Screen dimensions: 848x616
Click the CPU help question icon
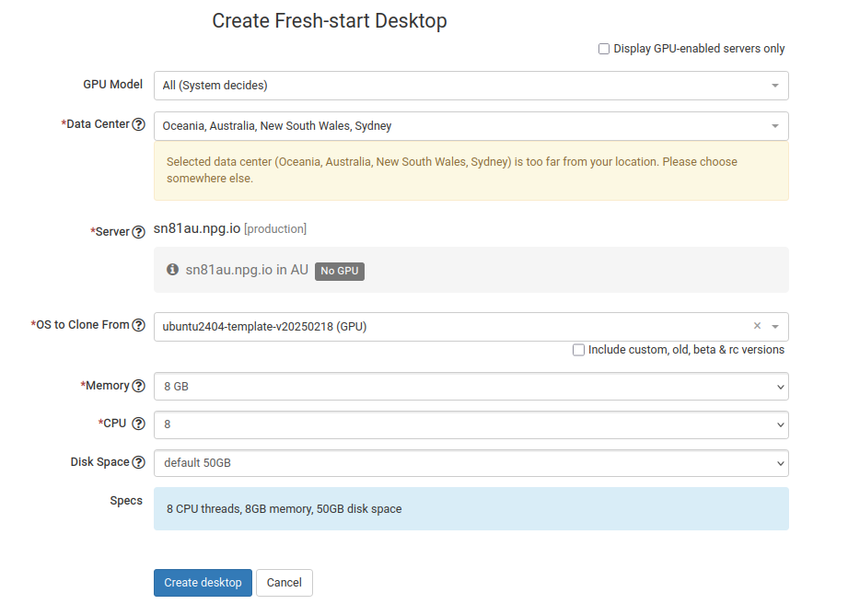[x=139, y=424]
